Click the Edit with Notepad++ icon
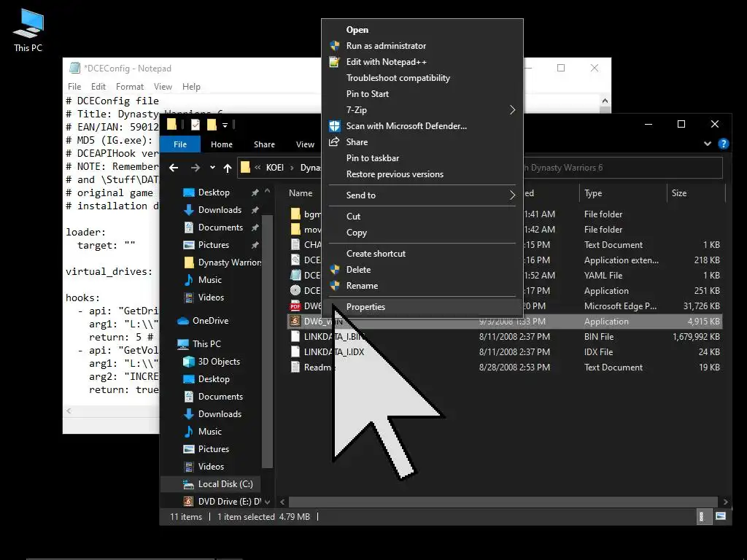This screenshot has height=560, width=747. click(334, 62)
